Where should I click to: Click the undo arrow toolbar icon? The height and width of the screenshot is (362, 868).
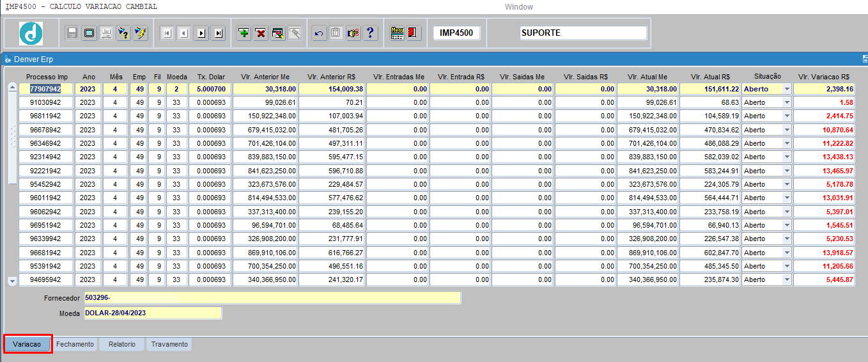pyautogui.click(x=319, y=33)
